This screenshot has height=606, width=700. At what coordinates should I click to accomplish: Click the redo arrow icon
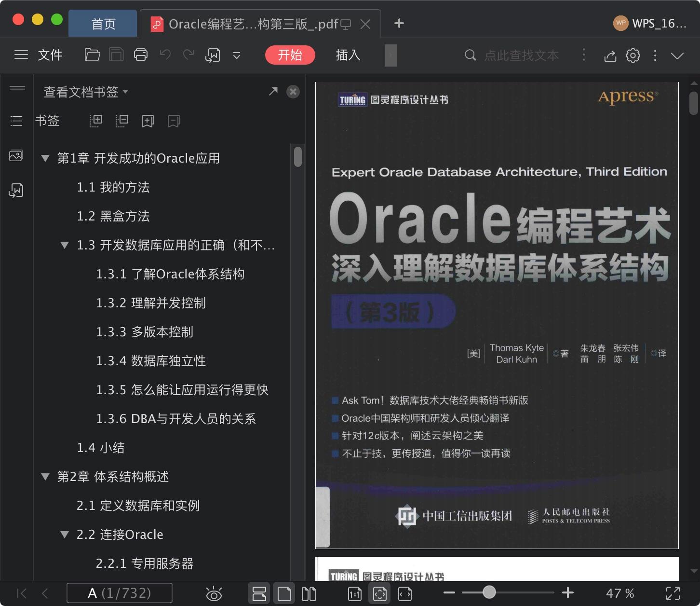coord(188,55)
